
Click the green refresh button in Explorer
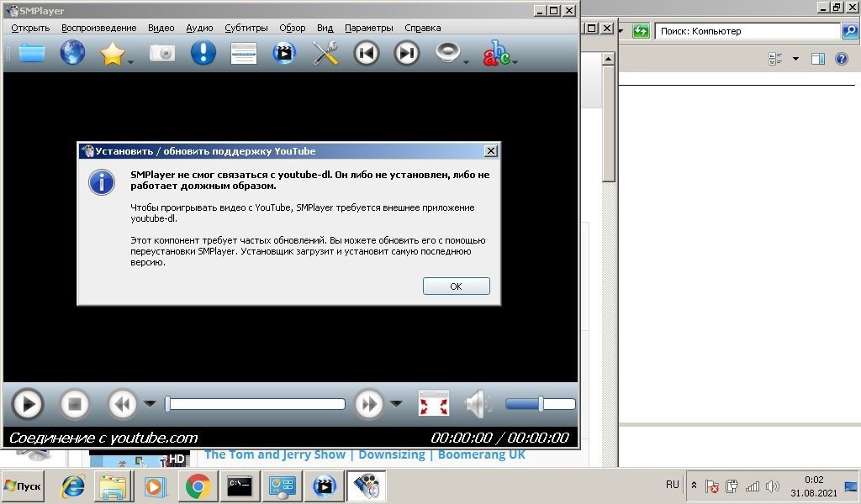[641, 31]
